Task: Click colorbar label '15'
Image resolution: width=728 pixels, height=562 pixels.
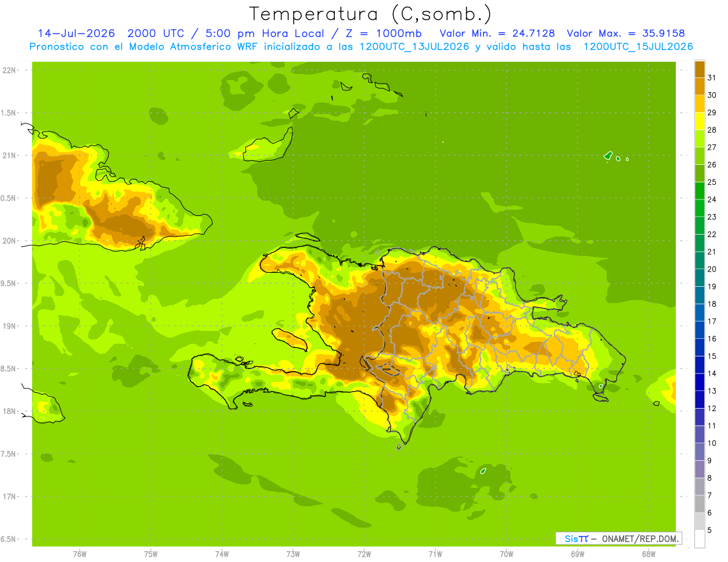Action: pos(712,356)
